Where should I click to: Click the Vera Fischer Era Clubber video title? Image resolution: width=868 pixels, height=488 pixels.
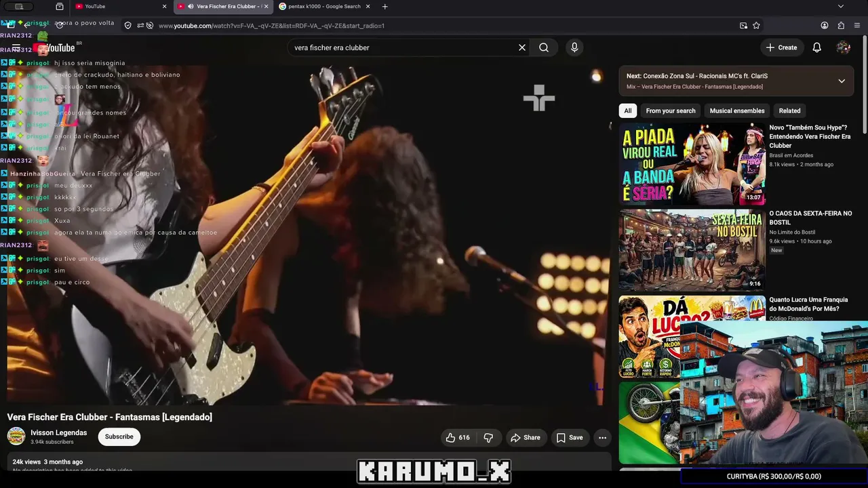pyautogui.click(x=110, y=418)
